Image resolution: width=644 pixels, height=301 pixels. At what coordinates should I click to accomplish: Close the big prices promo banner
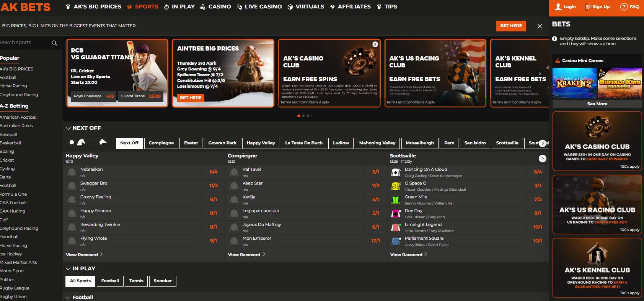coord(540,26)
